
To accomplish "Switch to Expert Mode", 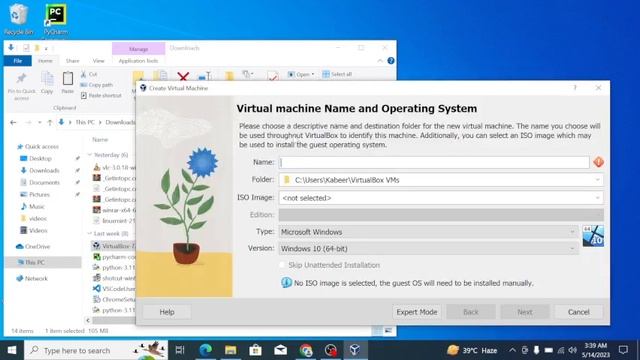I will point(416,312).
